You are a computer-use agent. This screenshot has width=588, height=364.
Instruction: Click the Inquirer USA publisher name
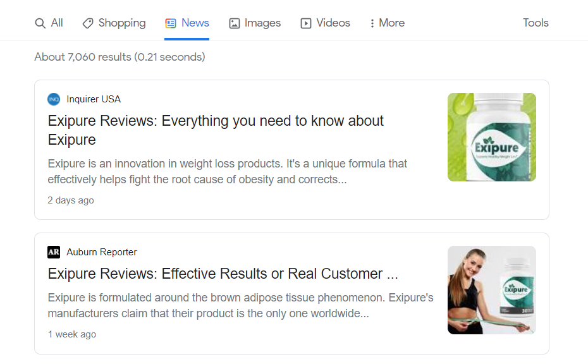[x=94, y=99]
